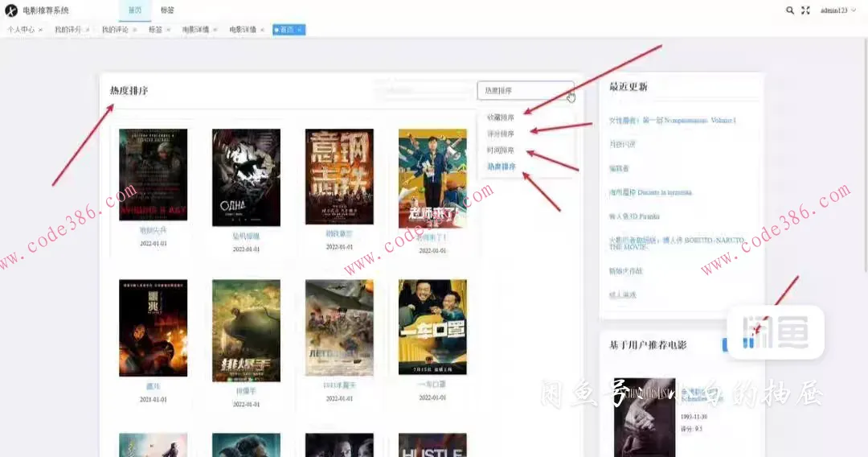Click the 基于用户推荐电影 panel heading

648,345
